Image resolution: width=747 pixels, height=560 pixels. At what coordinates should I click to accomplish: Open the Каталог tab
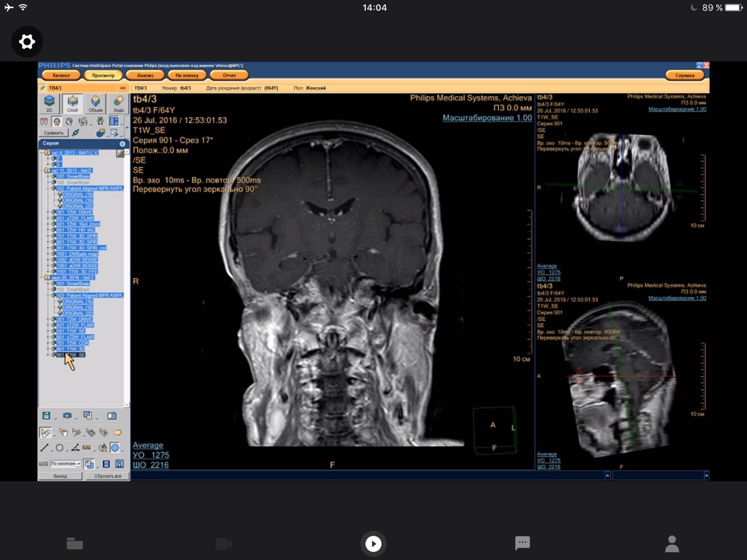point(61,75)
